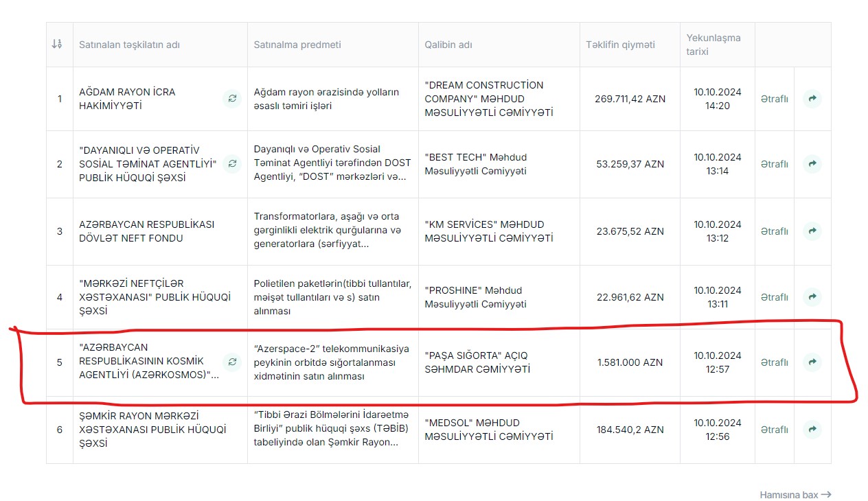Click the sort icon in table header
The width and height of the screenshot is (868, 501).
[x=57, y=45]
